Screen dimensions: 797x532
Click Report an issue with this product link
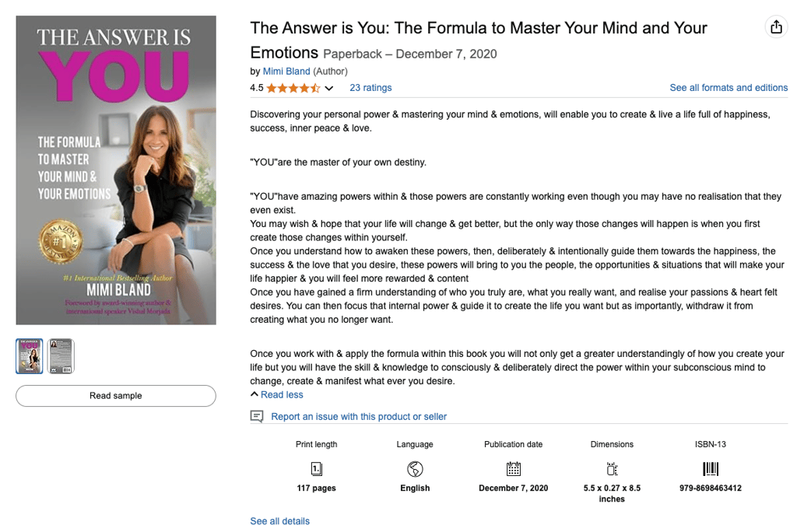[x=359, y=417]
